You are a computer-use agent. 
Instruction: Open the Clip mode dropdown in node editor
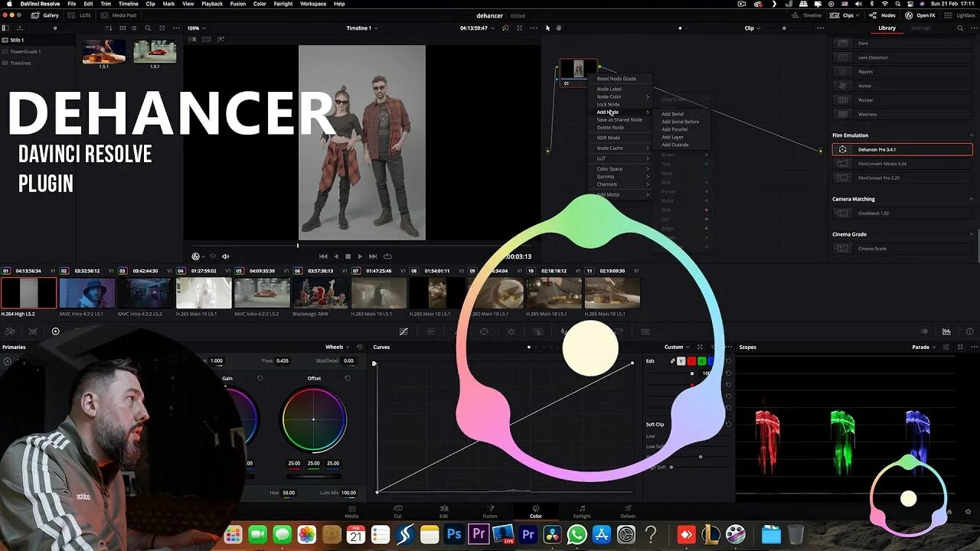[753, 28]
